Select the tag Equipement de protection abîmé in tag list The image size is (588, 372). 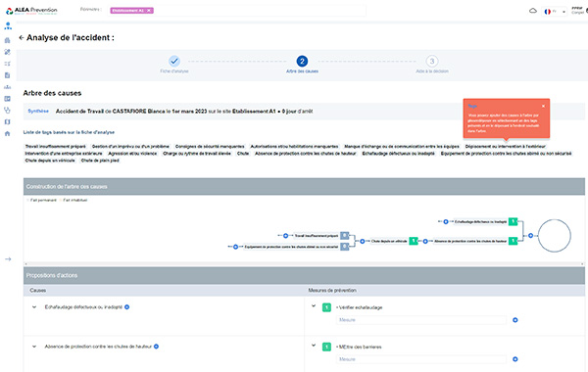(506, 154)
